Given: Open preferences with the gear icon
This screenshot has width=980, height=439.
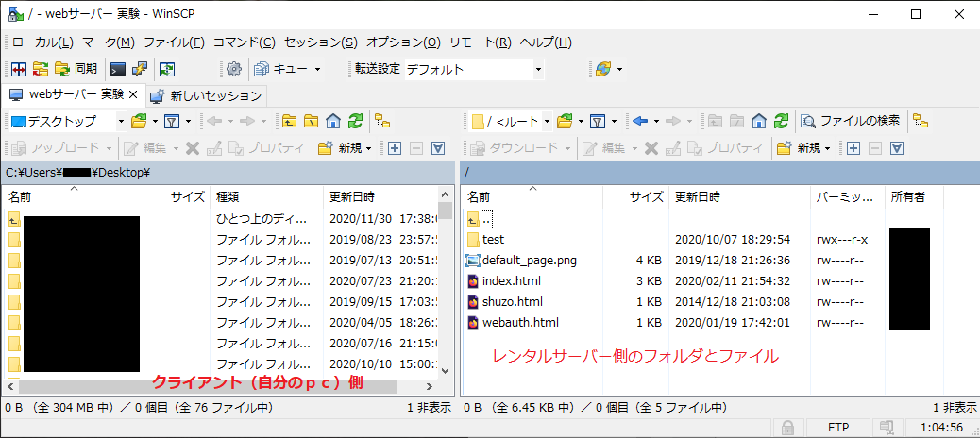Looking at the screenshot, I should point(234,69).
